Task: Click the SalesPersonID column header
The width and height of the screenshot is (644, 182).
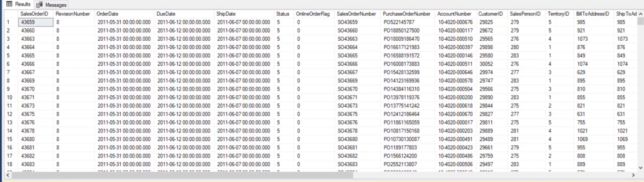Action: click(x=526, y=14)
